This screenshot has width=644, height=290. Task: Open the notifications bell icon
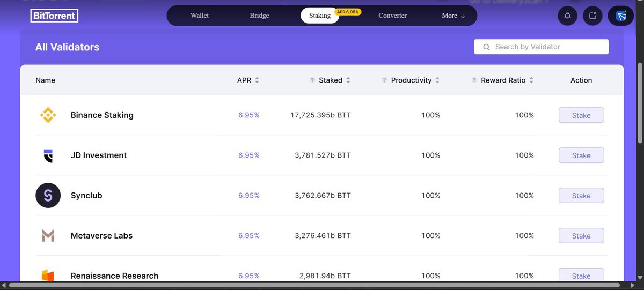(568, 16)
